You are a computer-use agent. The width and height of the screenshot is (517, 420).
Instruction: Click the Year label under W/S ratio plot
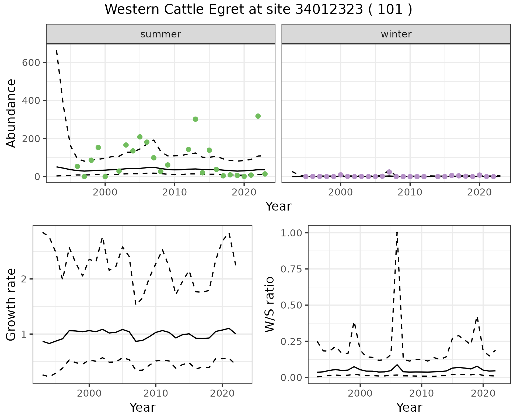[x=409, y=407]
